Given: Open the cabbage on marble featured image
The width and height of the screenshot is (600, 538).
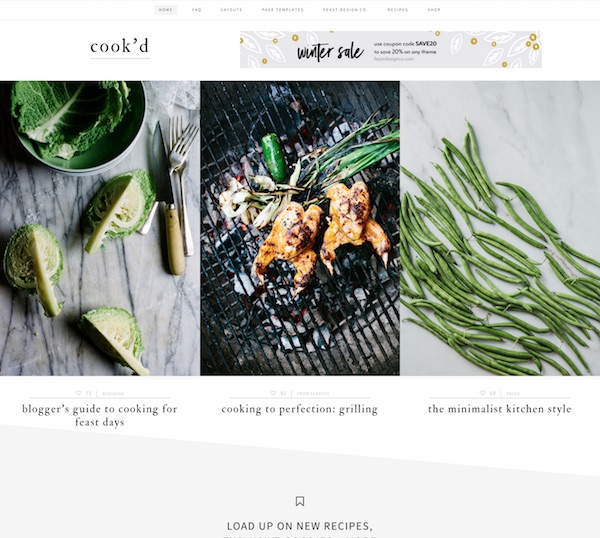Looking at the screenshot, I should pyautogui.click(x=99, y=228).
